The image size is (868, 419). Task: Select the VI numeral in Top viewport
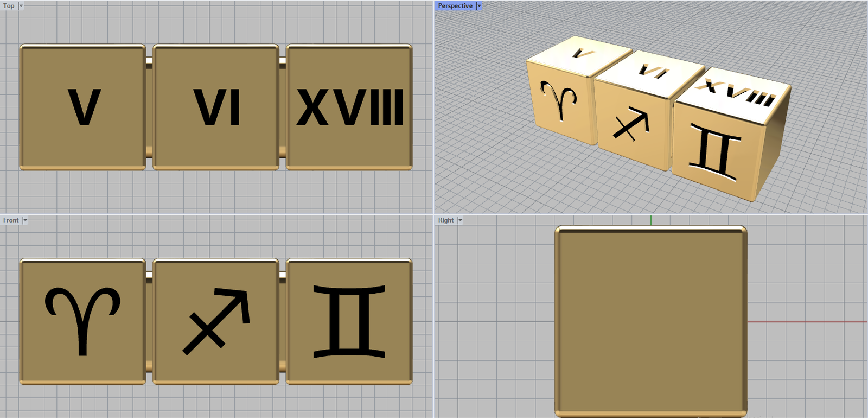pos(217,107)
